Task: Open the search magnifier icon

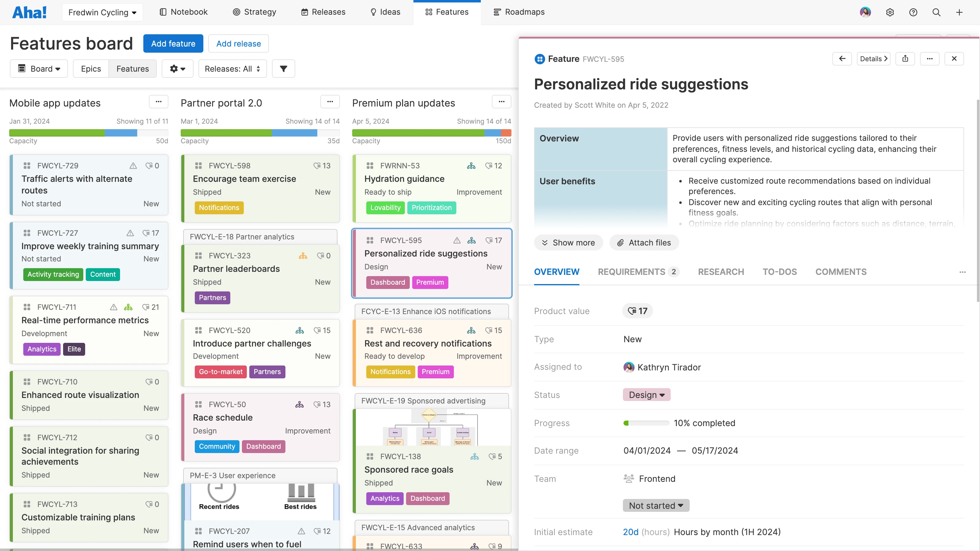Action: point(936,12)
